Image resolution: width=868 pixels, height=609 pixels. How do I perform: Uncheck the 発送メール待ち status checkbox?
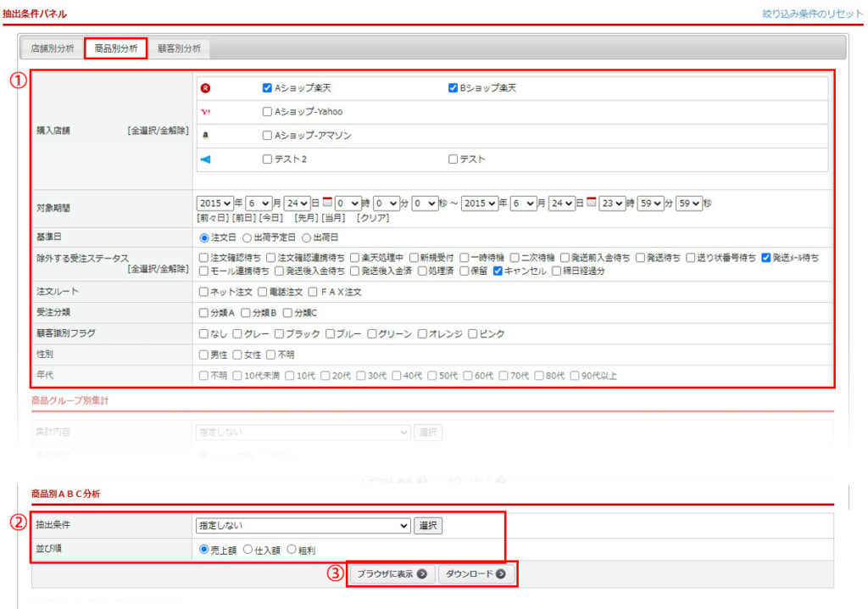766,258
